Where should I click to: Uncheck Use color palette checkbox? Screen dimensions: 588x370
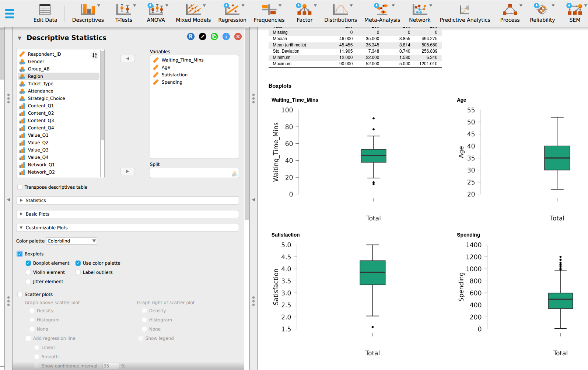coord(78,263)
